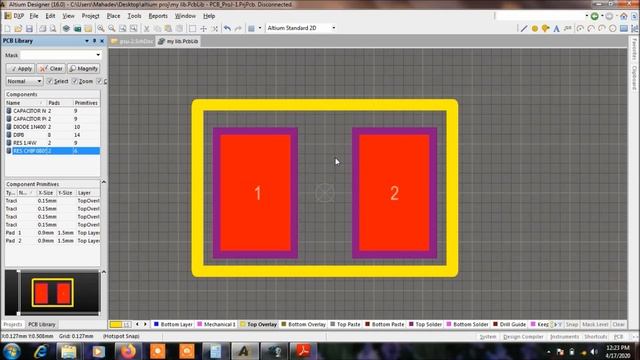Click the home page icon

coord(624,16)
